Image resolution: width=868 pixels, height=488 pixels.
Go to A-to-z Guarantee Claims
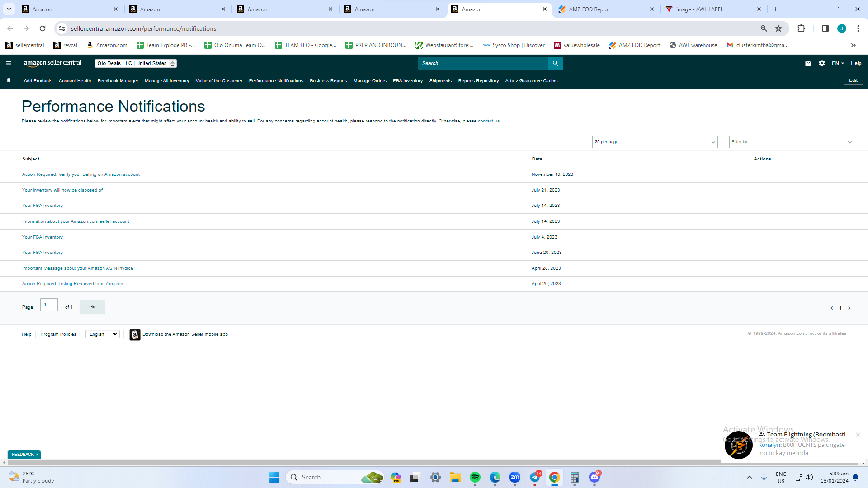pyautogui.click(x=531, y=81)
